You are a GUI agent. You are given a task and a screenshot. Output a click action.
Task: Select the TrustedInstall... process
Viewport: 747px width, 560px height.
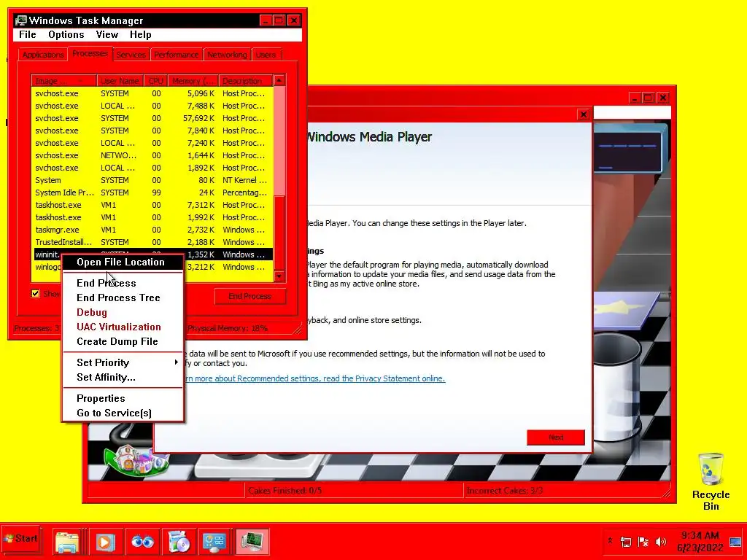coord(152,242)
